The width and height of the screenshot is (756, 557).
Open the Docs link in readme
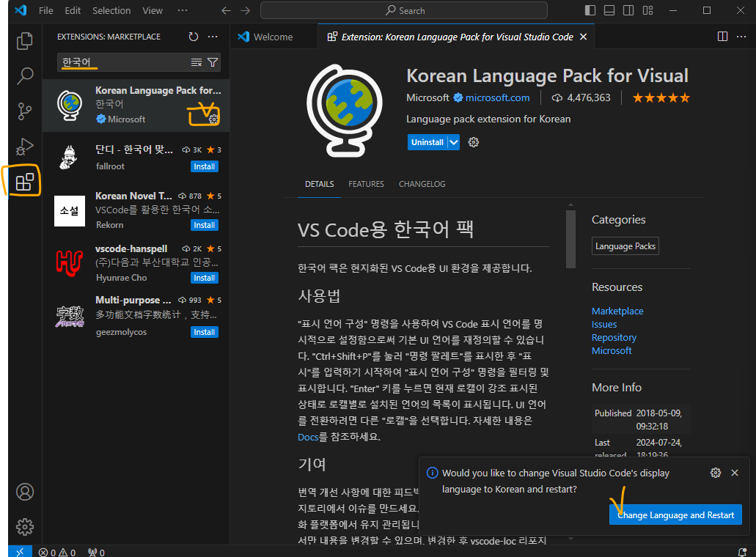308,437
